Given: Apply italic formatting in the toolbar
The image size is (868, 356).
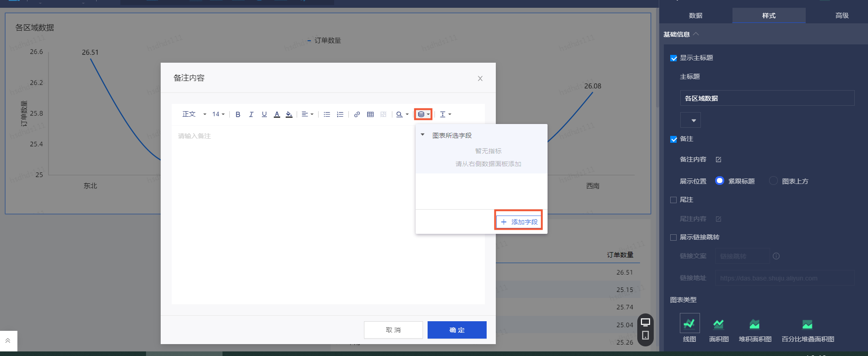Looking at the screenshot, I should coord(251,114).
